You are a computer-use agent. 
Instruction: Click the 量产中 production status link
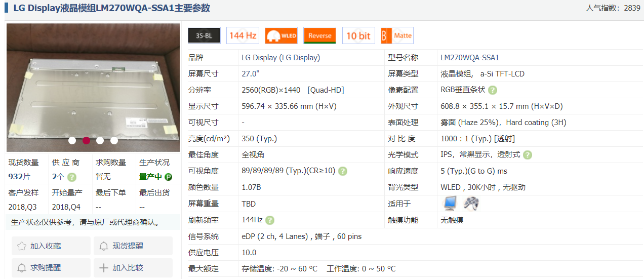(151, 177)
